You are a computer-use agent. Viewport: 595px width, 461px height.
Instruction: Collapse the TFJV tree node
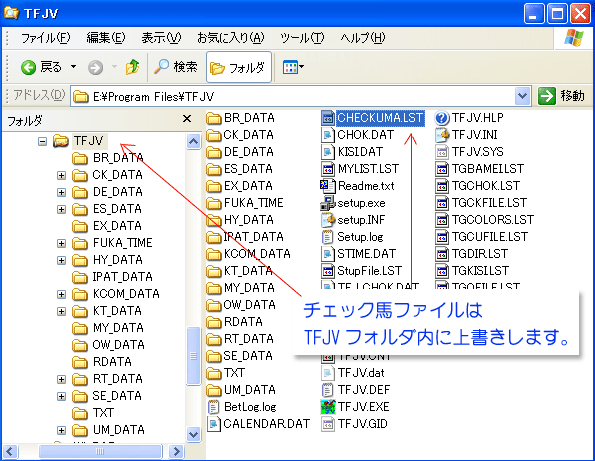click(42, 142)
